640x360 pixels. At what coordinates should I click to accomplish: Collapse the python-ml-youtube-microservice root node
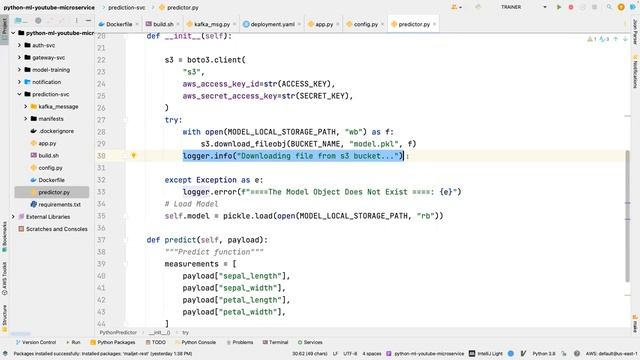pos(13,33)
